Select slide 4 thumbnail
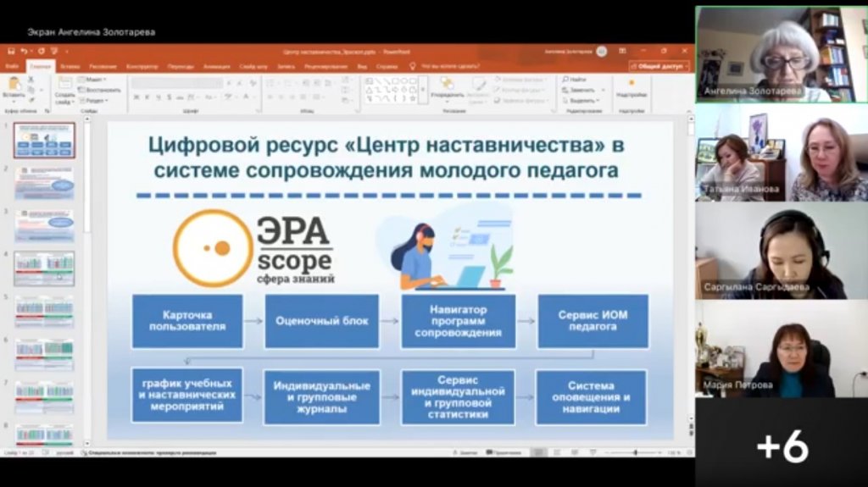868x487 pixels. click(44, 268)
